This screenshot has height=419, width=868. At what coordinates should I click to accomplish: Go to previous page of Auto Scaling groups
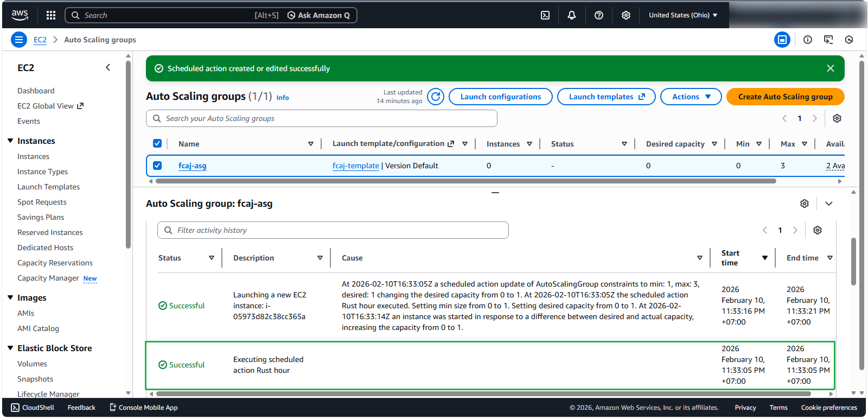[784, 118]
